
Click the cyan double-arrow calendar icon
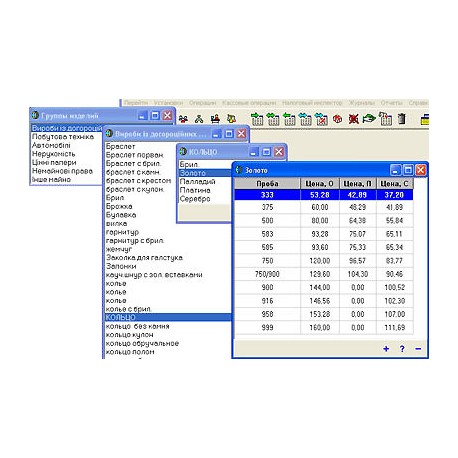point(305,119)
